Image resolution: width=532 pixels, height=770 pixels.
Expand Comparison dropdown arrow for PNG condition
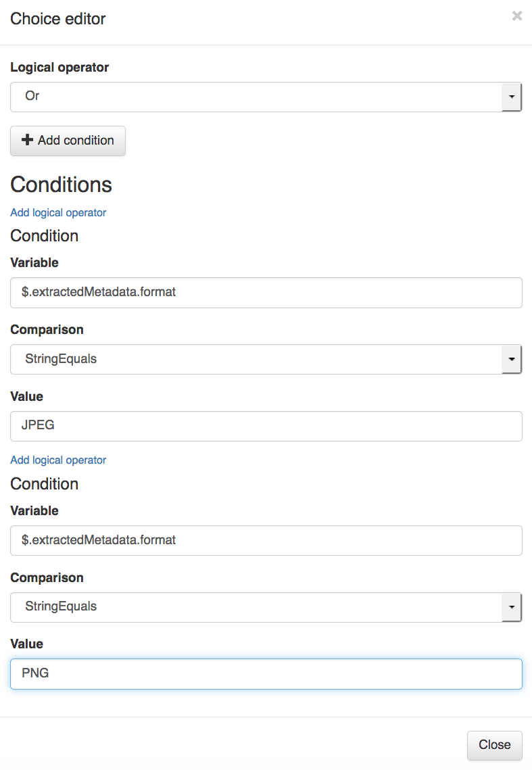pos(511,607)
